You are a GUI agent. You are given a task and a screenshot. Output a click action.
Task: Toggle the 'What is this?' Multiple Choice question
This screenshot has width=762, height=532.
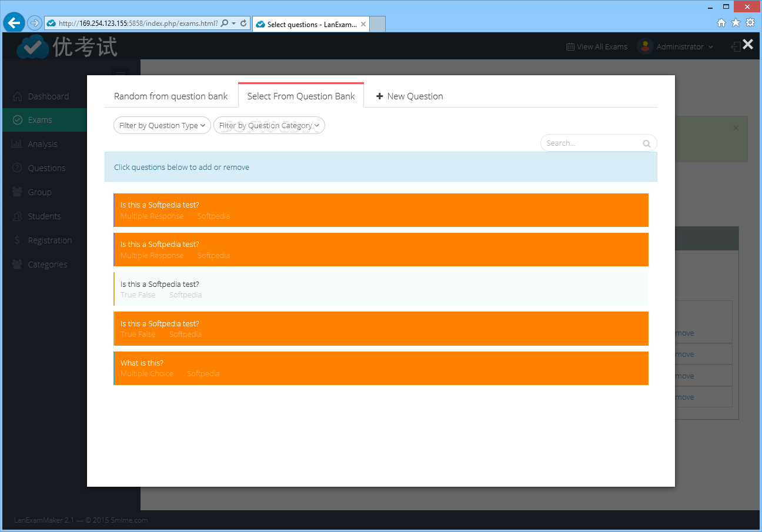381,368
